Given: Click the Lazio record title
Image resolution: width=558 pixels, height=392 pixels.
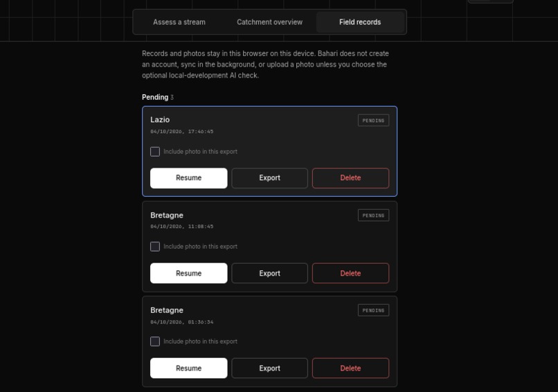Looking at the screenshot, I should coord(160,120).
